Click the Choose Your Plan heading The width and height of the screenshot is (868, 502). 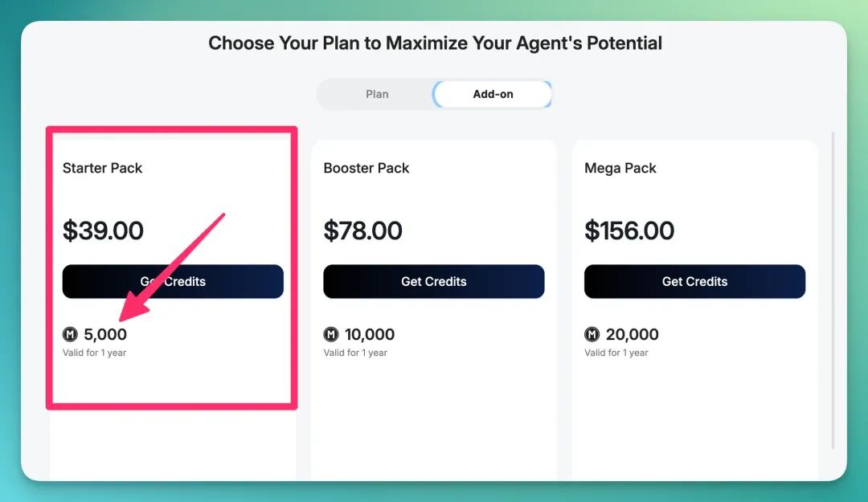click(435, 43)
